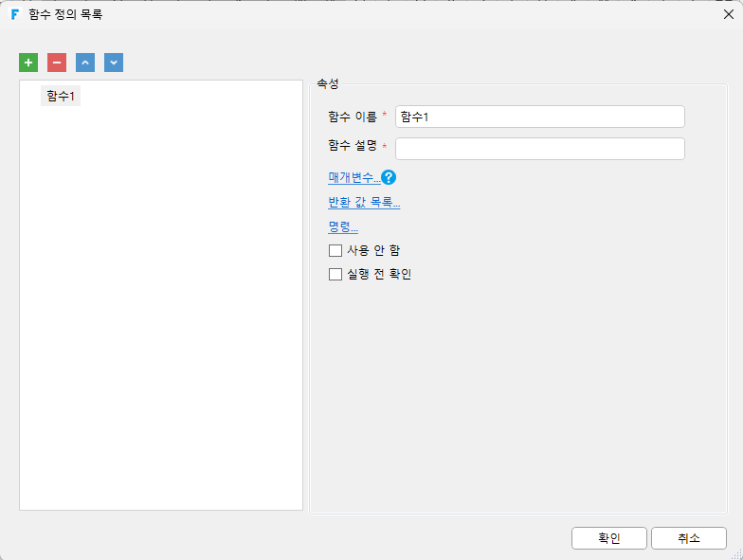
Task: Click empty area of function list panel
Action: click(161, 308)
